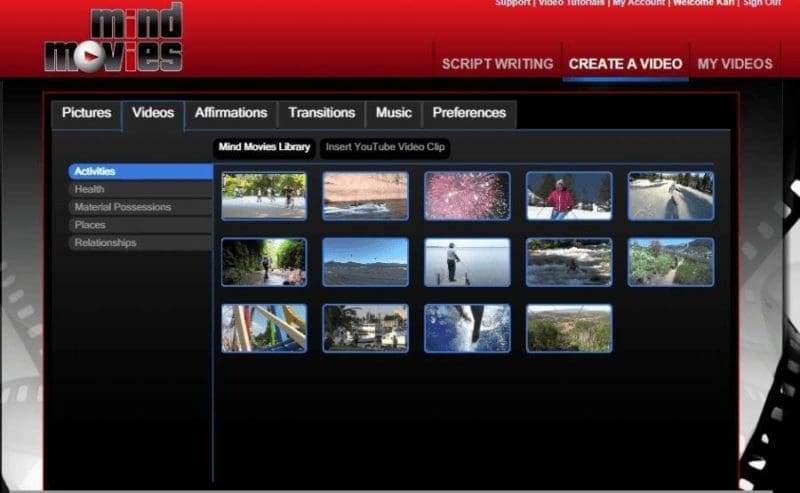This screenshot has height=493, width=800.
Task: Pick the ocean surfing video thumbnail
Action: point(467,328)
